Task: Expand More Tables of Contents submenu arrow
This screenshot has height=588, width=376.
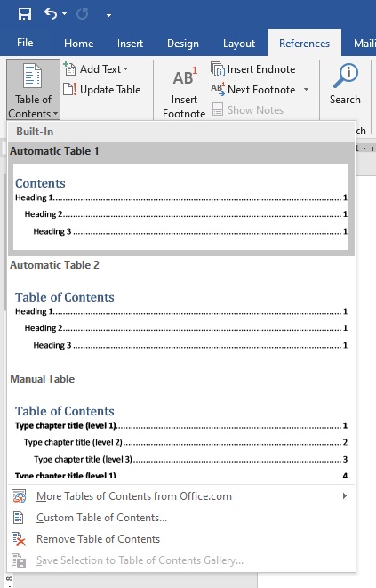Action: click(x=345, y=496)
